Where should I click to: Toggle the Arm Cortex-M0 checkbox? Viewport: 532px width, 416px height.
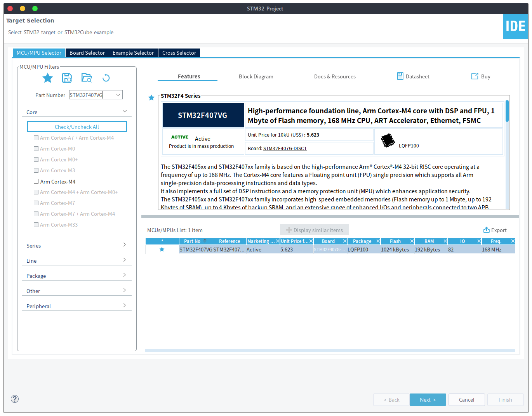(x=36, y=149)
